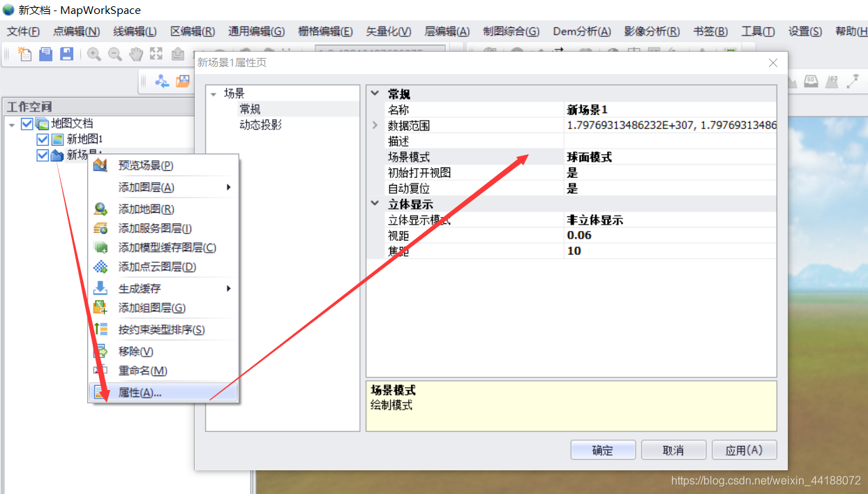Select 动态投影 in the dialog tree
This screenshot has width=868, height=494.
[x=260, y=125]
